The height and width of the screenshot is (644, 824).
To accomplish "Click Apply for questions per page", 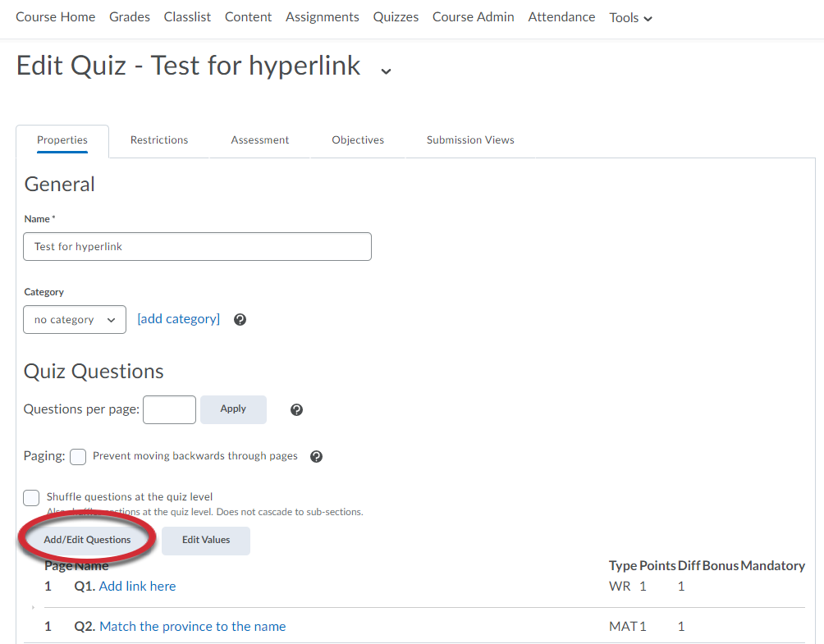I will [233, 409].
